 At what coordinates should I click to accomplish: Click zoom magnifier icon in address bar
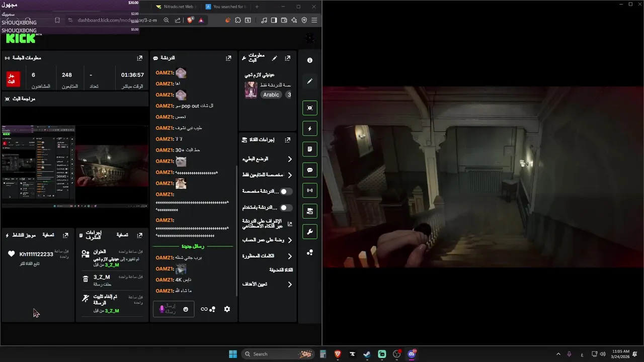click(x=166, y=20)
